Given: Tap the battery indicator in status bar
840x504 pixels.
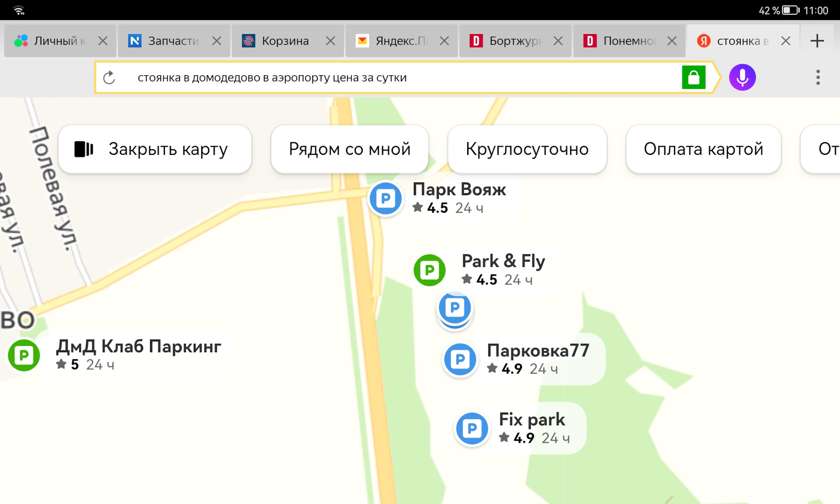Looking at the screenshot, I should (x=791, y=10).
